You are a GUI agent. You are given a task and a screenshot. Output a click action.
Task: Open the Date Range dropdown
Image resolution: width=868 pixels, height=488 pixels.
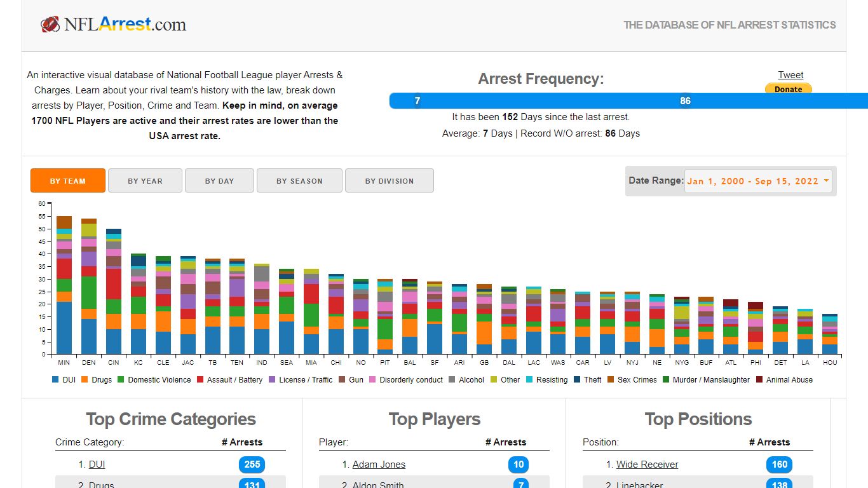[758, 181]
